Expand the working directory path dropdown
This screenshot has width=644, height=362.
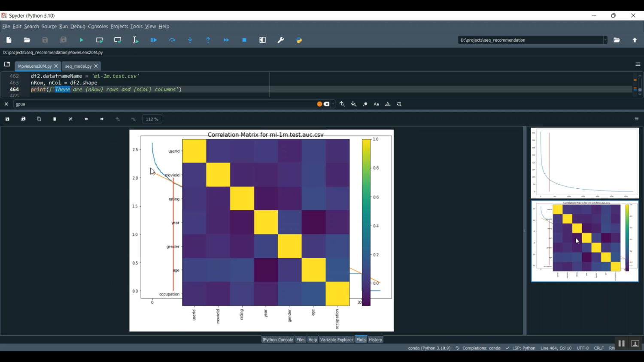(605, 40)
